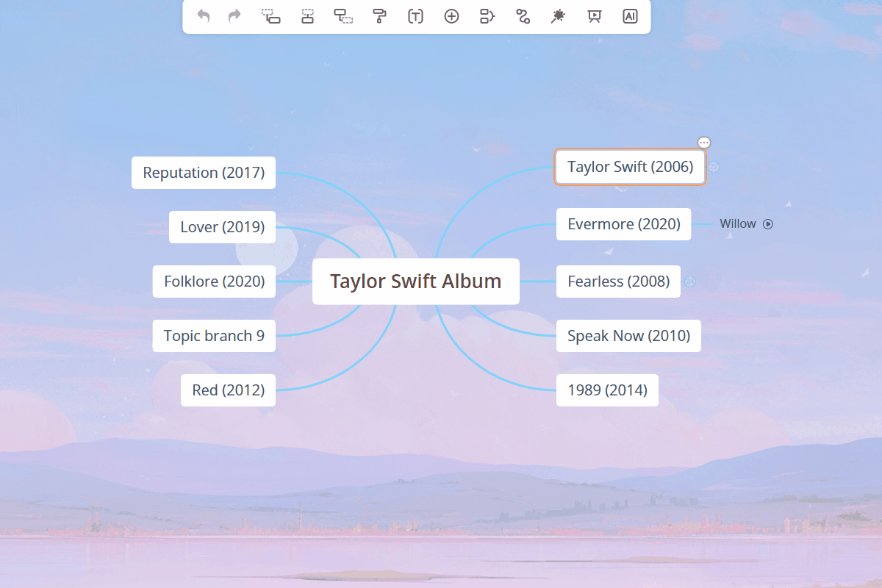Viewport: 882px width, 588px height.
Task: Expand Fearless (2008) collapsed subtopics
Action: [x=690, y=282]
